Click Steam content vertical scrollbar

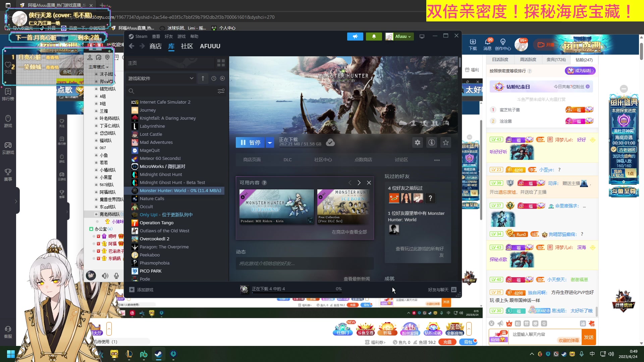click(460, 62)
